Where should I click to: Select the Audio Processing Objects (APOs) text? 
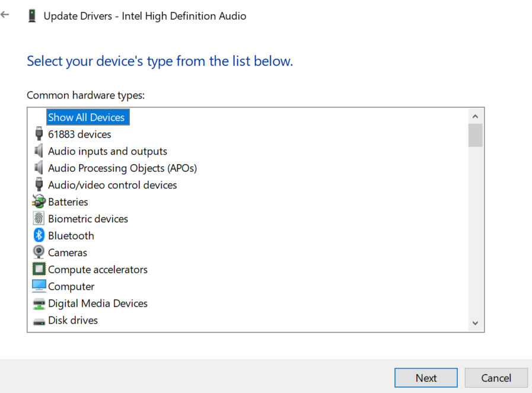click(123, 168)
